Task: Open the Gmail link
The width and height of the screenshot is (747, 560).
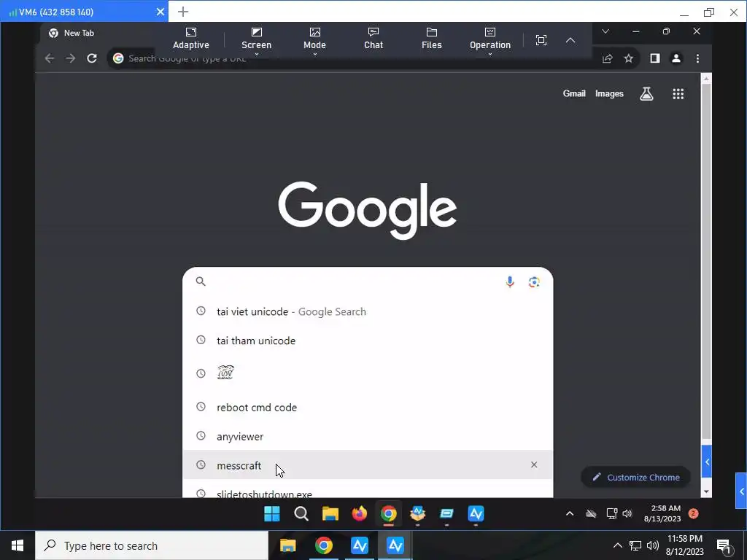Action: click(x=574, y=93)
